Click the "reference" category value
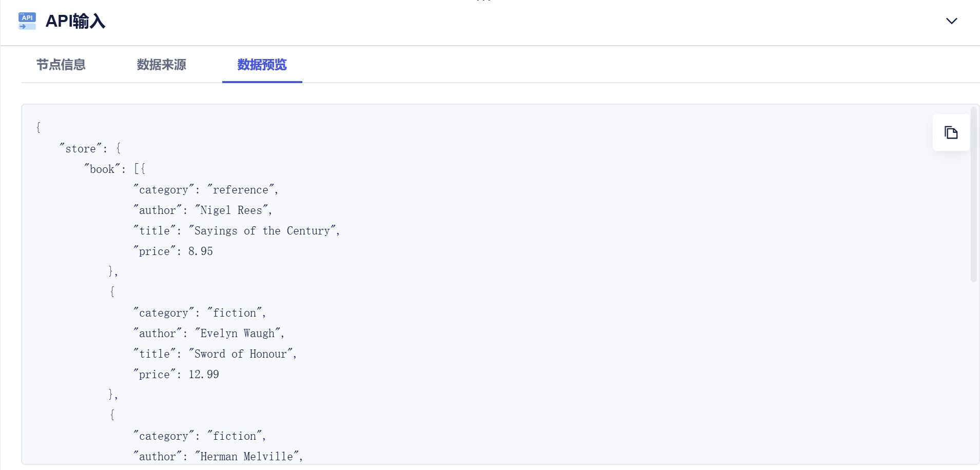The width and height of the screenshot is (980, 470). 241,190
